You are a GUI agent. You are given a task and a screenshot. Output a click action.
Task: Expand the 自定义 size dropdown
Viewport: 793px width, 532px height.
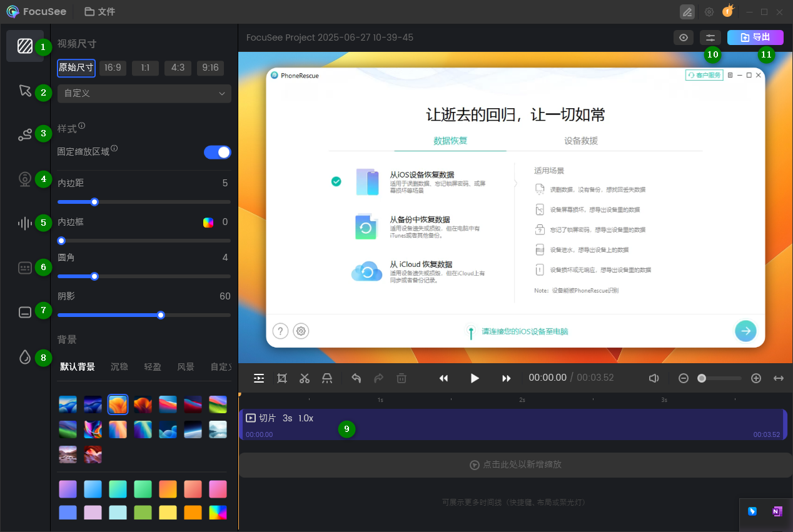[x=144, y=93]
